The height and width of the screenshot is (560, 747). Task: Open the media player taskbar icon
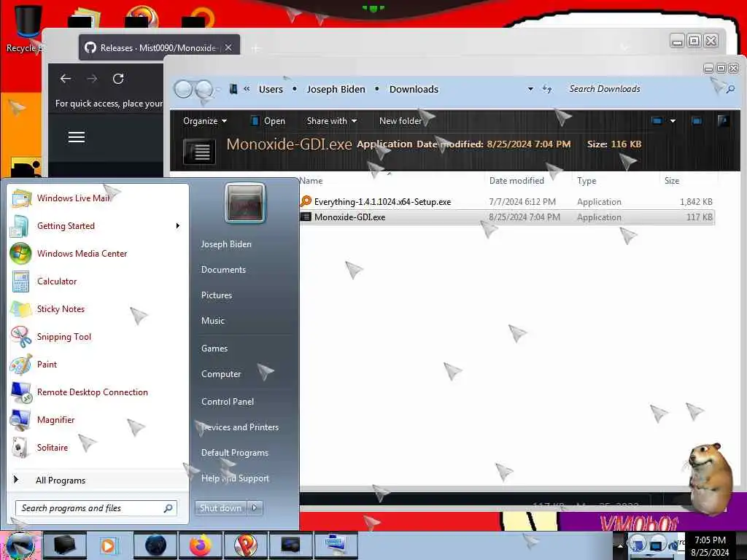(109, 545)
